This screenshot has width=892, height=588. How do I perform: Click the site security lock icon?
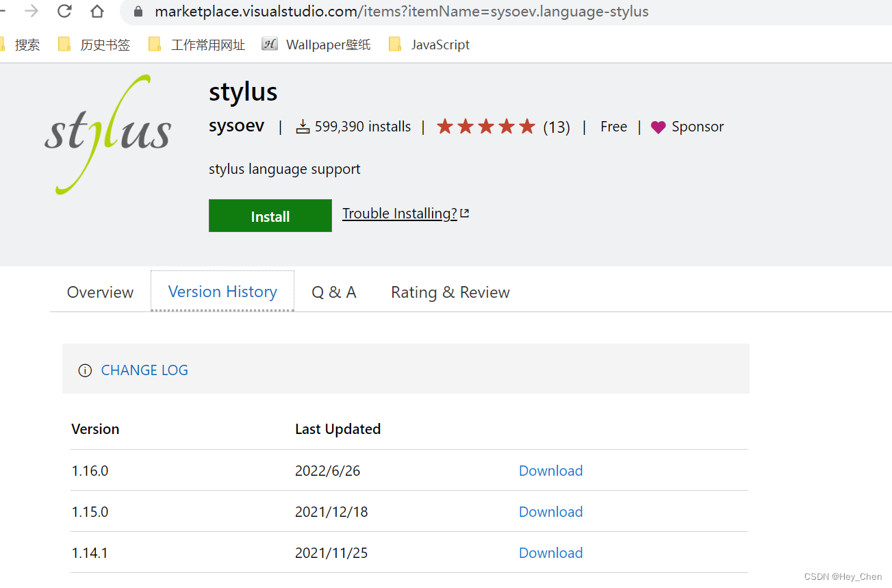pyautogui.click(x=138, y=11)
